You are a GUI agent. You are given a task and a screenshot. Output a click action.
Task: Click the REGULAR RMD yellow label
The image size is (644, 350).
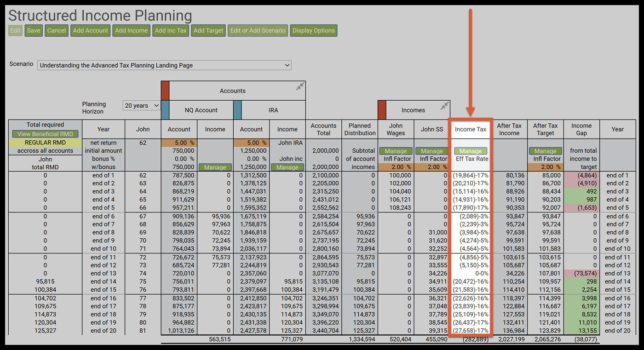45,143
